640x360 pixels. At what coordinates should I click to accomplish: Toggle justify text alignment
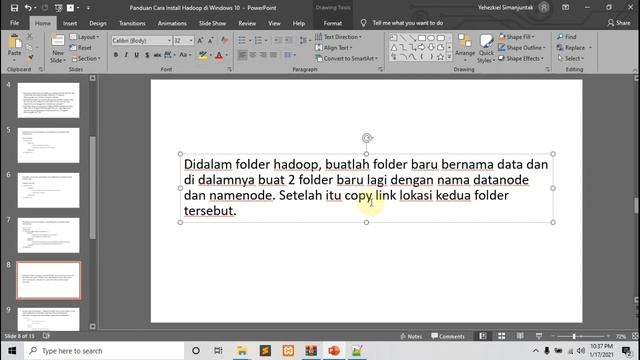(273, 55)
